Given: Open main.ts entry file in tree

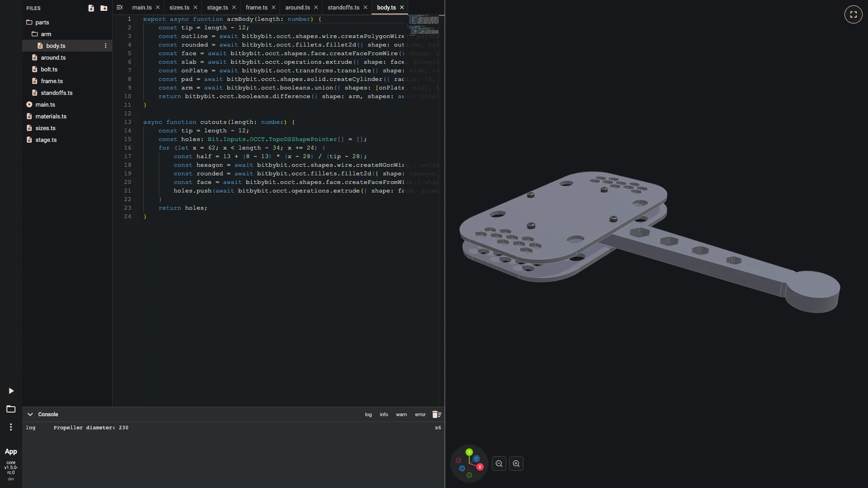Looking at the screenshot, I should tap(67, 104).
